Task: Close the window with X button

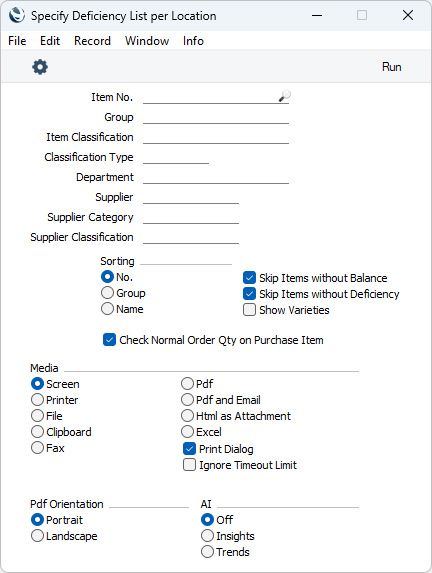Action: pyautogui.click(x=408, y=15)
